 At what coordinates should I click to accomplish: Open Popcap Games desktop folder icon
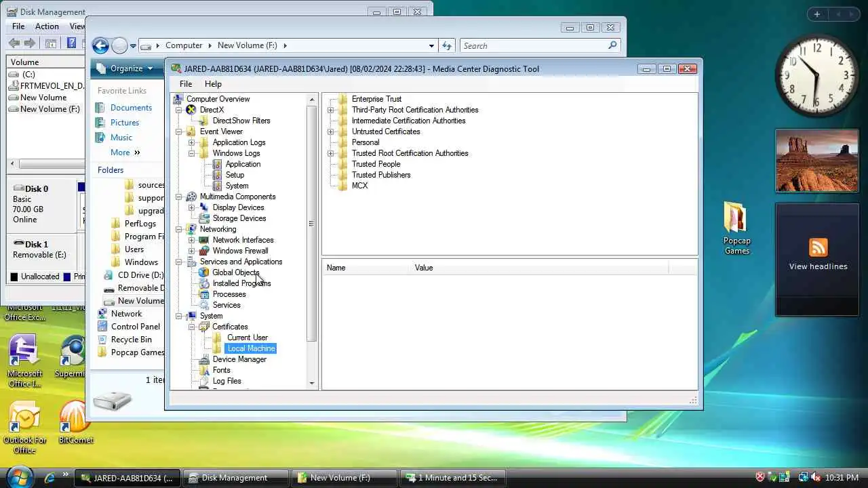(x=736, y=228)
